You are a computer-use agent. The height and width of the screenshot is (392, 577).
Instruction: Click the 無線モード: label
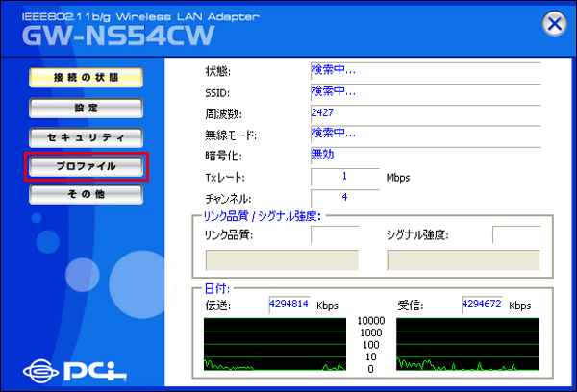coord(231,135)
